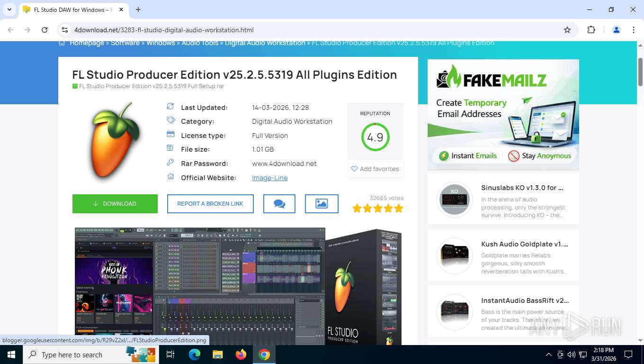Click the '32665 votes' text
The image size is (644, 364).
coord(386,198)
